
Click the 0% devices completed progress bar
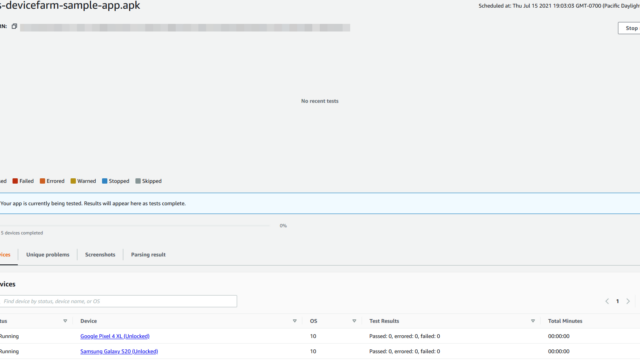coord(135,226)
